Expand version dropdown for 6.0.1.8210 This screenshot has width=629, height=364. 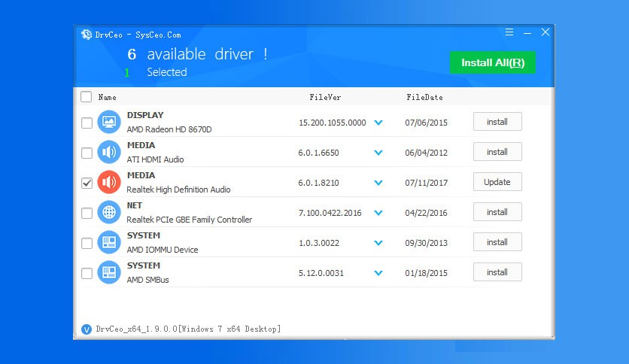point(378,183)
